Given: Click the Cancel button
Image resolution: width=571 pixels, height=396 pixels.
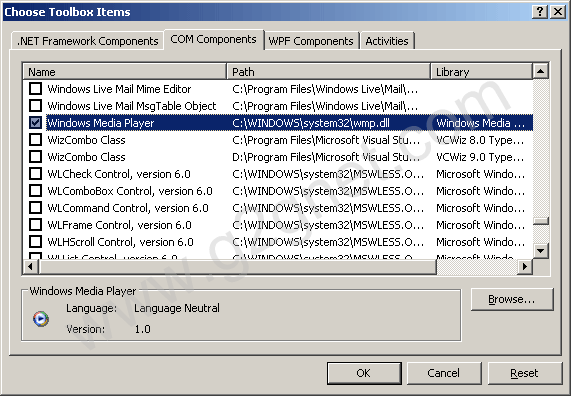Looking at the screenshot, I should 444,373.
